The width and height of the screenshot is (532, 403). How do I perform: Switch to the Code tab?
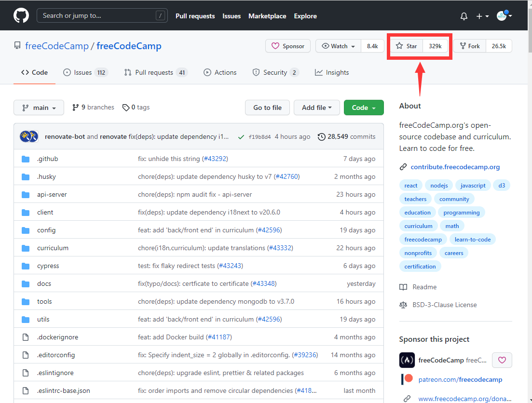click(34, 73)
